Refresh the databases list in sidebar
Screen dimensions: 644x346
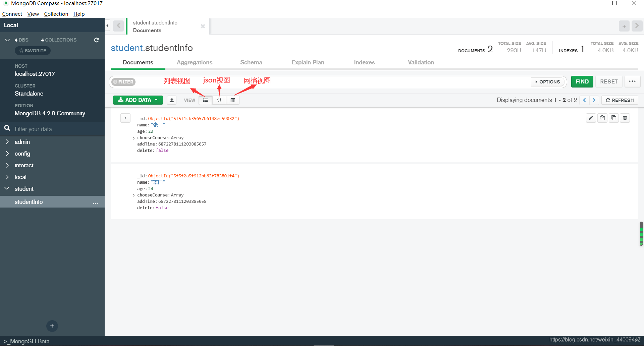[97, 40]
